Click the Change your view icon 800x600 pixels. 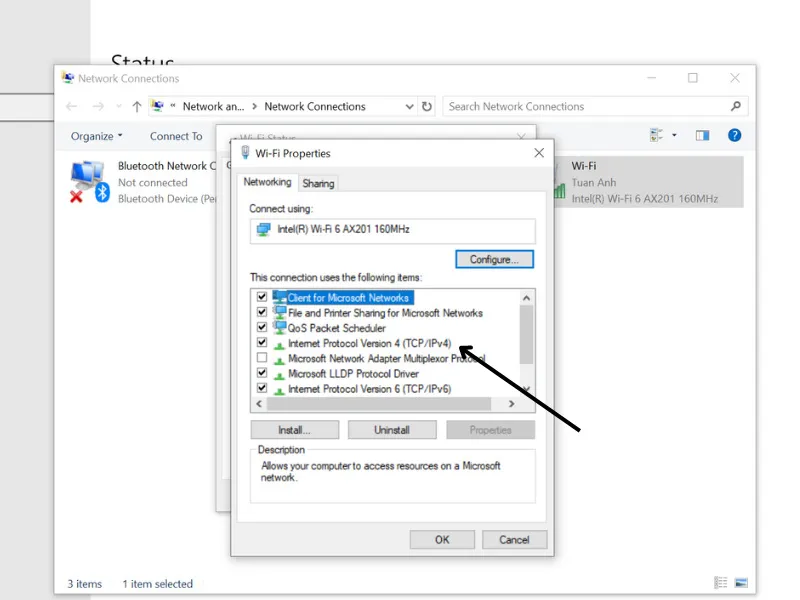point(656,135)
